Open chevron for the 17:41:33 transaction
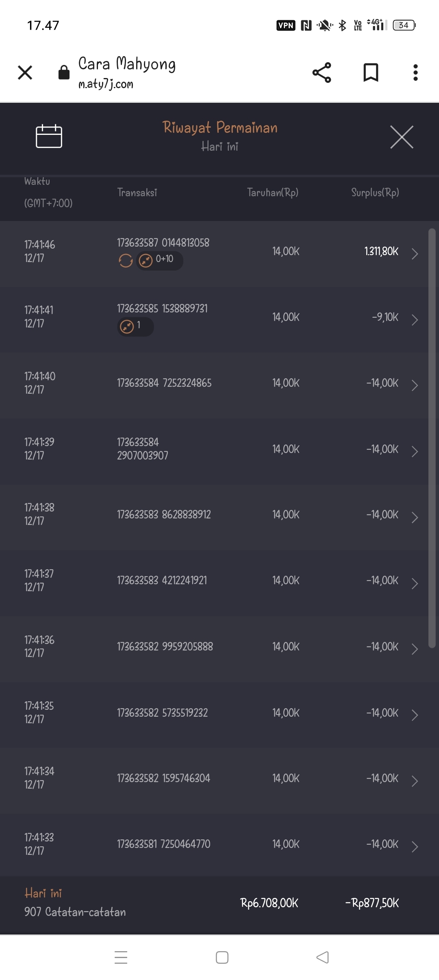Image resolution: width=439 pixels, height=980 pixels. tap(414, 846)
